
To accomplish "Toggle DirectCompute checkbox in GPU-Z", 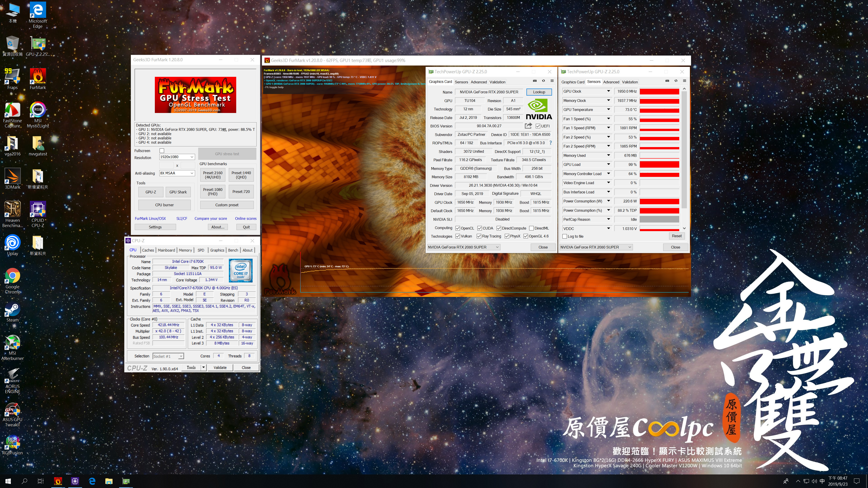I will tap(499, 228).
